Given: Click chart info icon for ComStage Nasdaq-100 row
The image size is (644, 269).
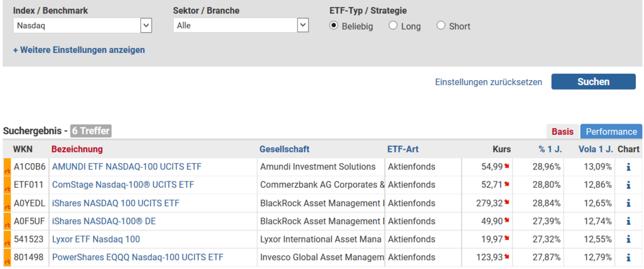Looking at the screenshot, I should [628, 185].
